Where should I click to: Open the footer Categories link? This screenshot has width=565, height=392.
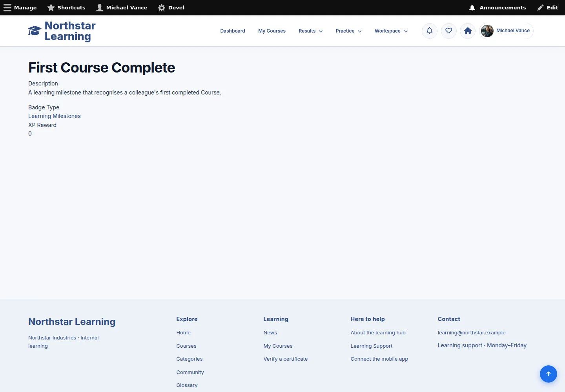pyautogui.click(x=190, y=359)
